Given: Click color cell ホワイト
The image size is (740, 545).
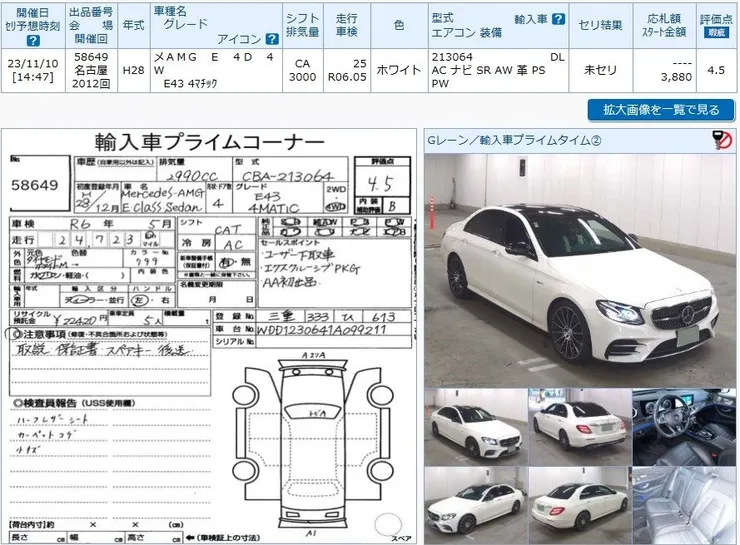Looking at the screenshot, I should pyautogui.click(x=399, y=70).
